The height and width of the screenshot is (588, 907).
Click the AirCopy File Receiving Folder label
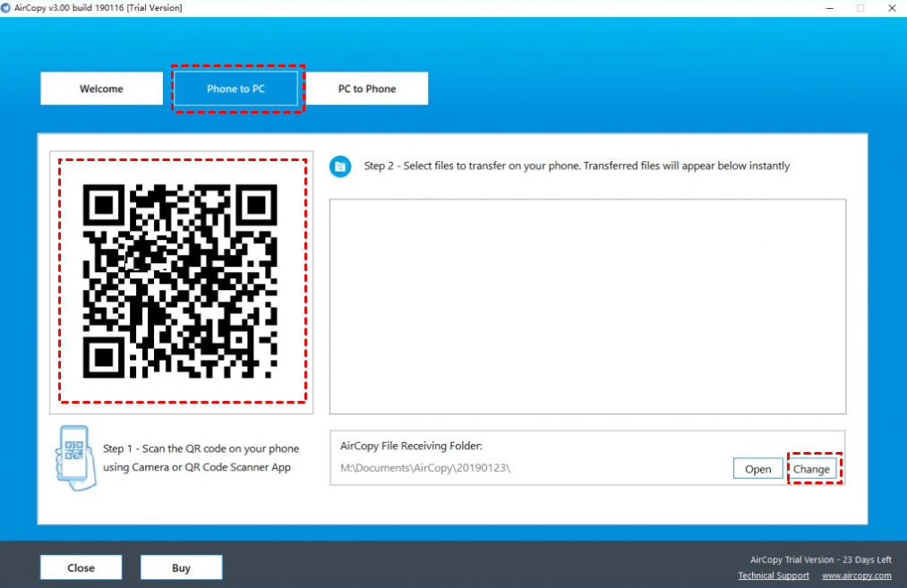click(411, 446)
